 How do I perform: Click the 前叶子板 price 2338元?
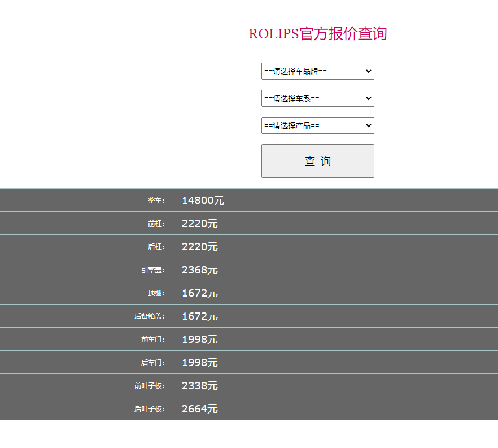[199, 386]
